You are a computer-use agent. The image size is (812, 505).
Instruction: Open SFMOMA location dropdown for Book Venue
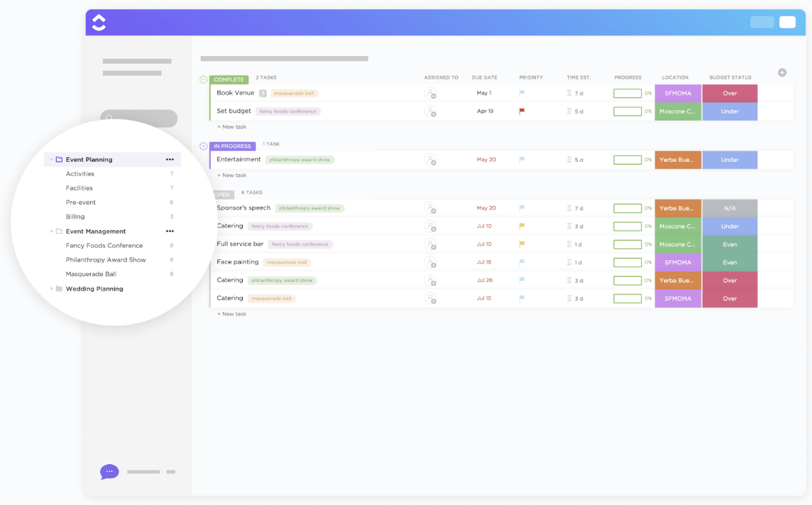[x=678, y=93]
